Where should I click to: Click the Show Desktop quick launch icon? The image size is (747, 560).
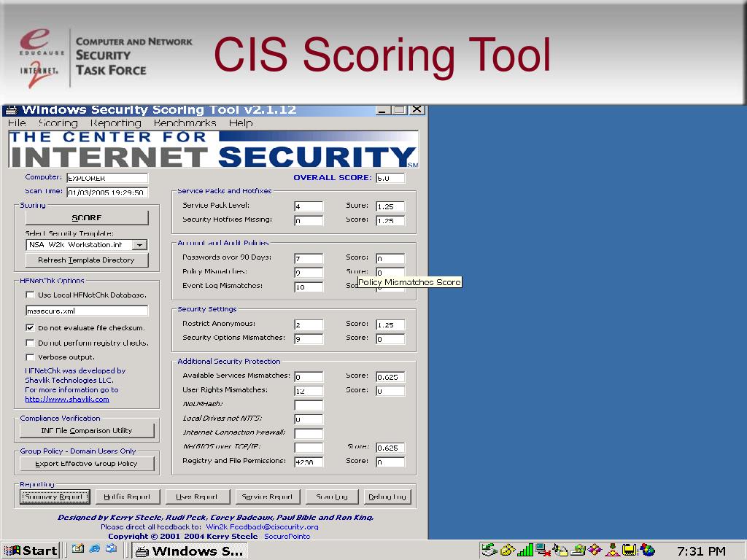77,548
